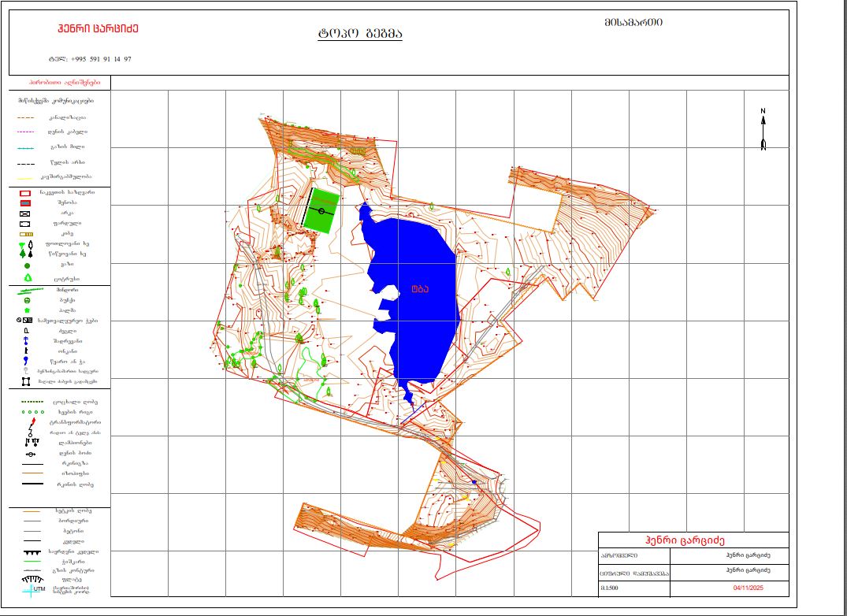This screenshot has width=847, height=616.
Task: Click the red lake label on map
Action: [x=419, y=288]
